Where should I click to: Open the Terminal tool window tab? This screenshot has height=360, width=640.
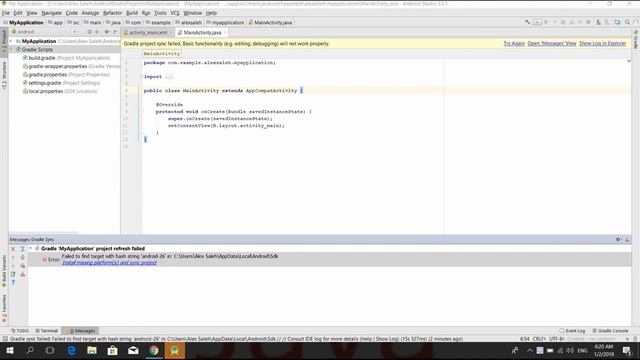tap(47, 331)
